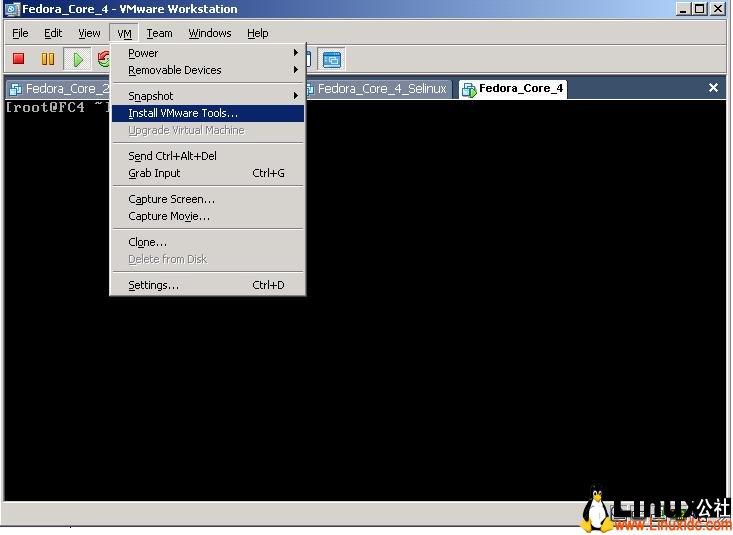Screen dimensions: 733x535
Task: Open the Team menu
Action: point(159,33)
